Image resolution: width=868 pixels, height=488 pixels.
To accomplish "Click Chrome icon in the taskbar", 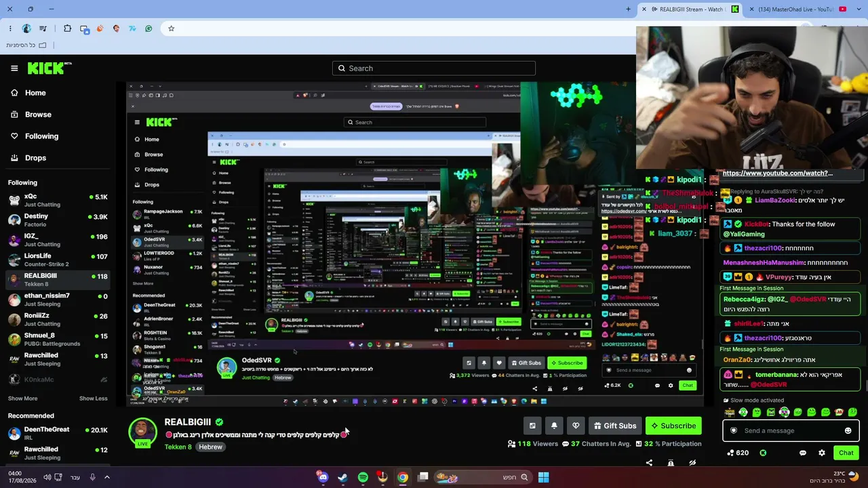I will pyautogui.click(x=403, y=477).
